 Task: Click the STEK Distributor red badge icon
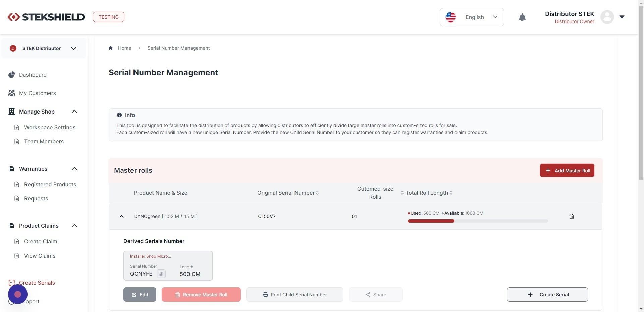tap(13, 48)
